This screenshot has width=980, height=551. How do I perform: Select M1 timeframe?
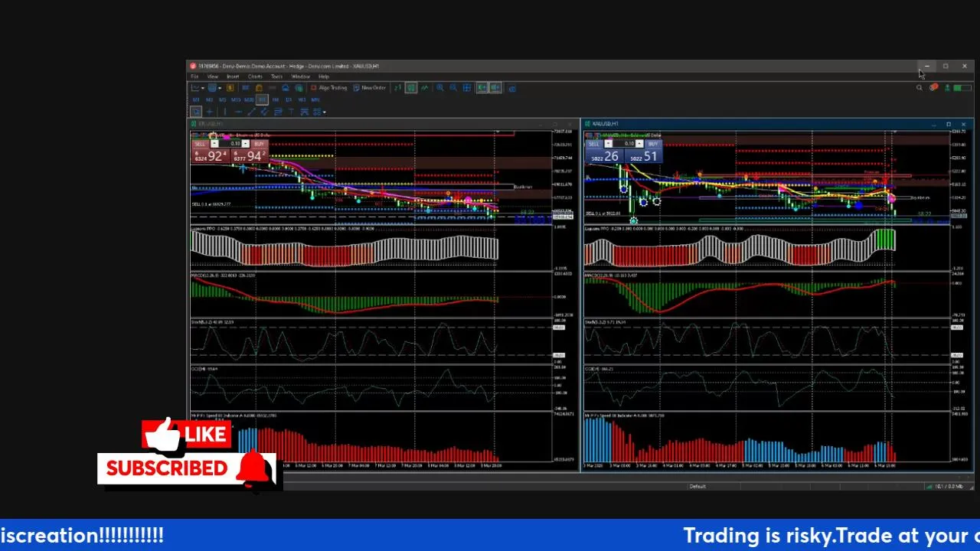tap(196, 100)
